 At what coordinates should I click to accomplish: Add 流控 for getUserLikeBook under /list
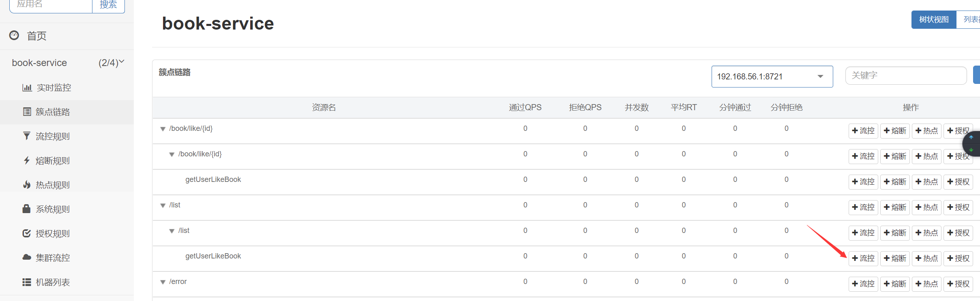[863, 258]
